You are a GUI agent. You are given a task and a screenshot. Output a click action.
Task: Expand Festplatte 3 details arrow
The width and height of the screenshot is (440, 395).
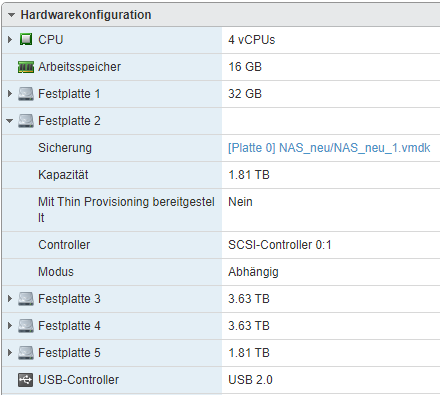click(10, 299)
